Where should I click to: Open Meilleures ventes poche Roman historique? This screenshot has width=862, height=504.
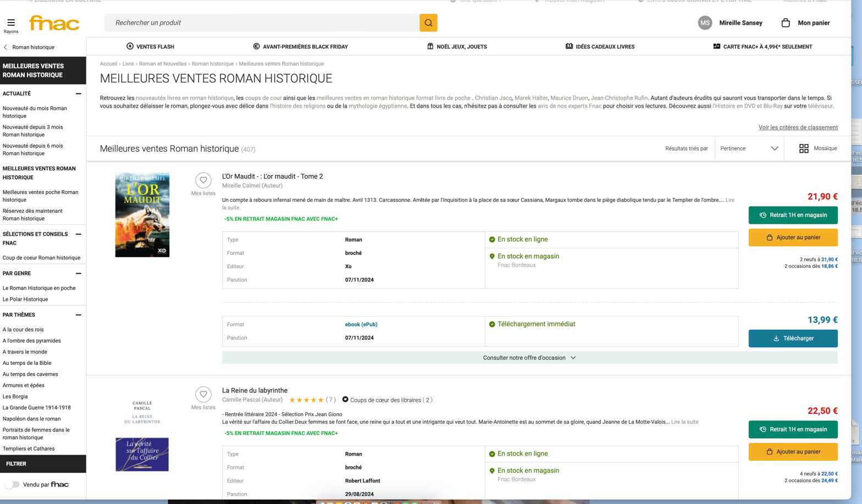point(41,196)
